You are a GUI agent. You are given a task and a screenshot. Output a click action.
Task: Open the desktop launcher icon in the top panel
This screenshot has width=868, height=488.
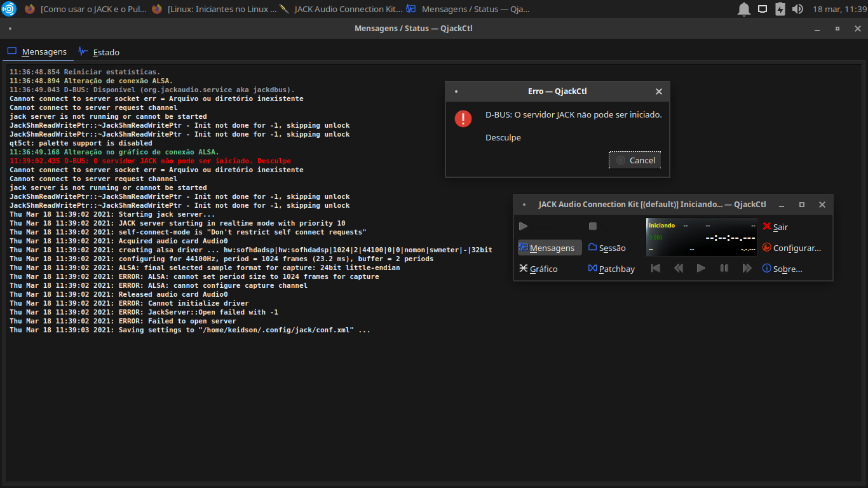click(9, 9)
